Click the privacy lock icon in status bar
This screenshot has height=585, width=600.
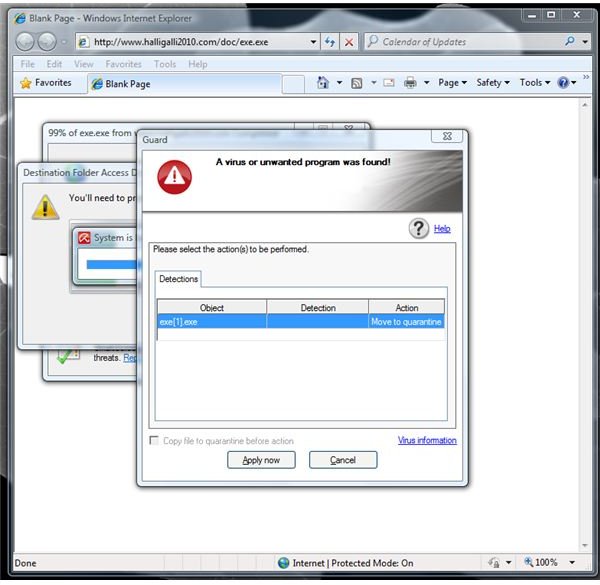click(494, 562)
